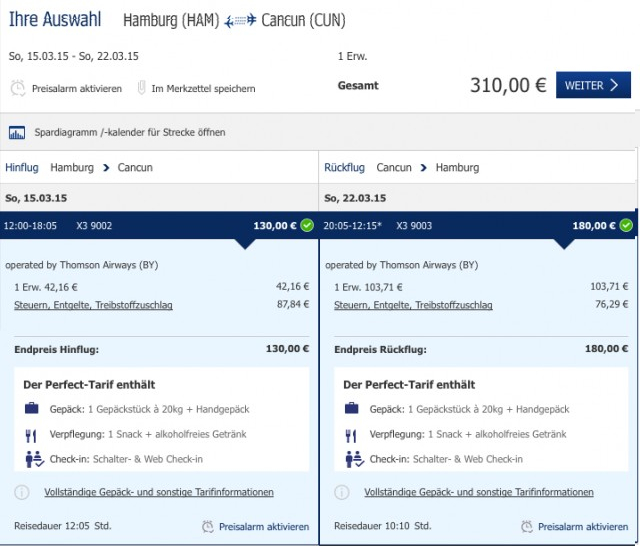Switch to the Hinflug tab
The height and width of the screenshot is (546, 641).
(x=22, y=168)
